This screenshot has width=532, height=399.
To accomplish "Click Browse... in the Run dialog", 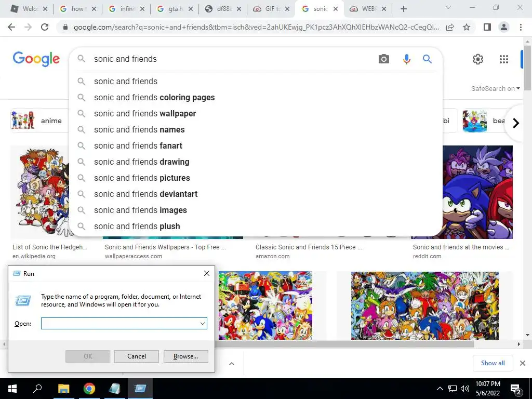I will coord(185,356).
